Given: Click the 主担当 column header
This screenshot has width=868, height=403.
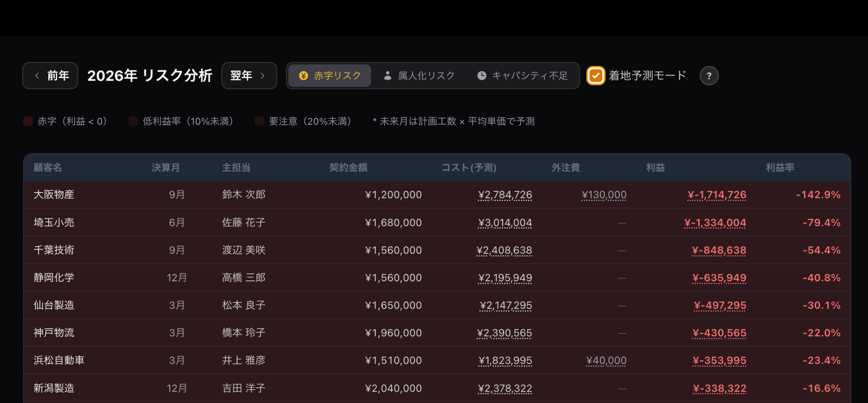Looking at the screenshot, I should 236,168.
